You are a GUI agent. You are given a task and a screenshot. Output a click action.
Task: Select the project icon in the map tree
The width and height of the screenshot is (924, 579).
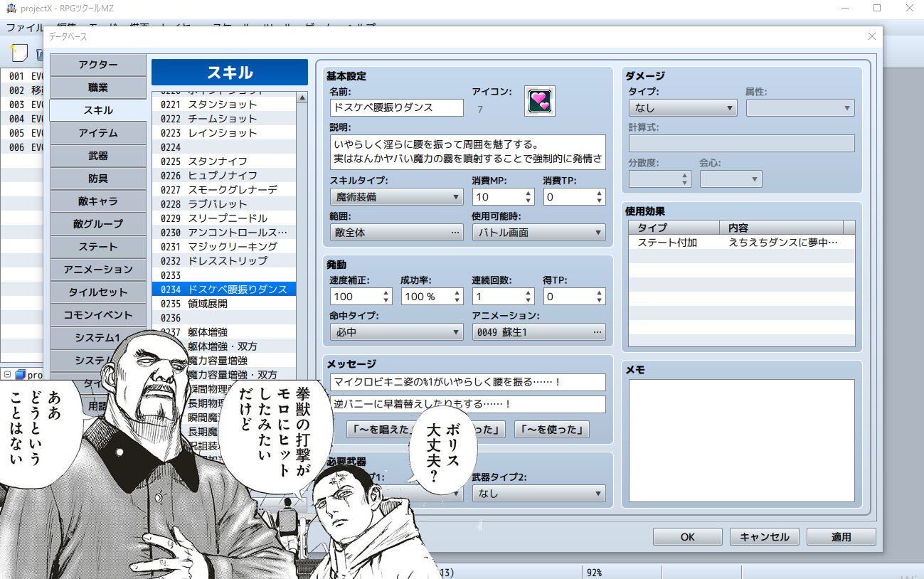(21, 375)
